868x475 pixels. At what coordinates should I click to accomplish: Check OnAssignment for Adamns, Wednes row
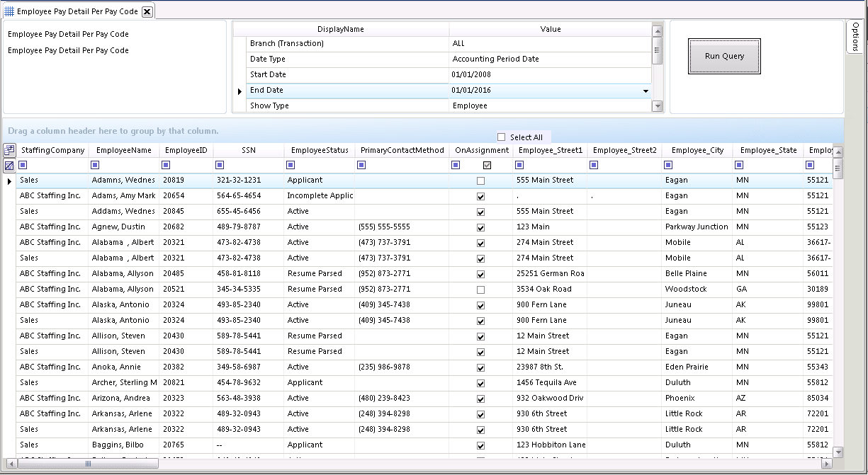(481, 181)
